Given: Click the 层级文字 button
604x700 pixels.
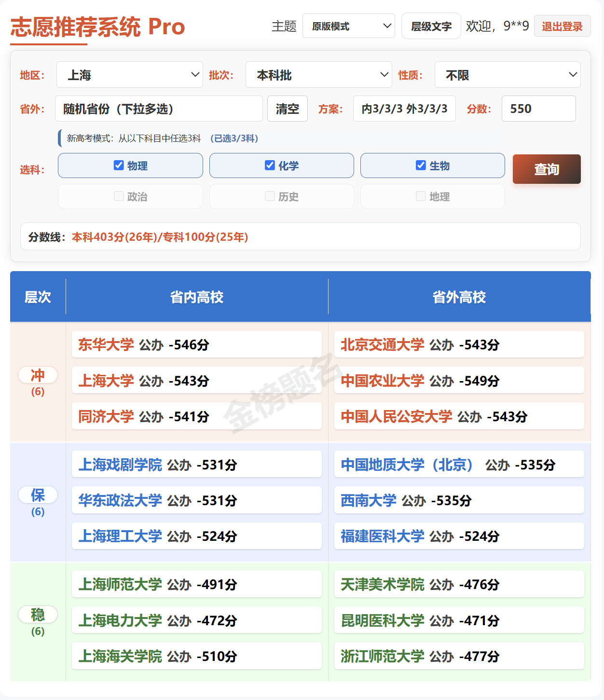Looking at the screenshot, I should [x=431, y=26].
